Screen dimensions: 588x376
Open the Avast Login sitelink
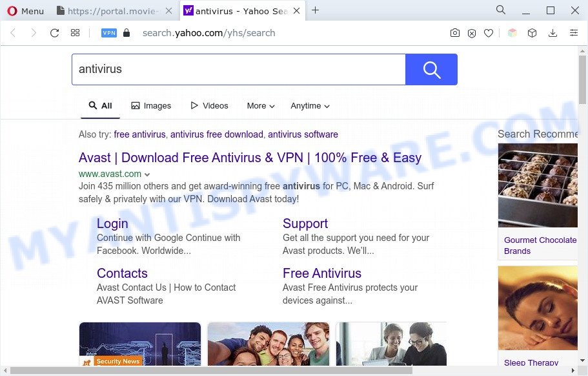112,224
